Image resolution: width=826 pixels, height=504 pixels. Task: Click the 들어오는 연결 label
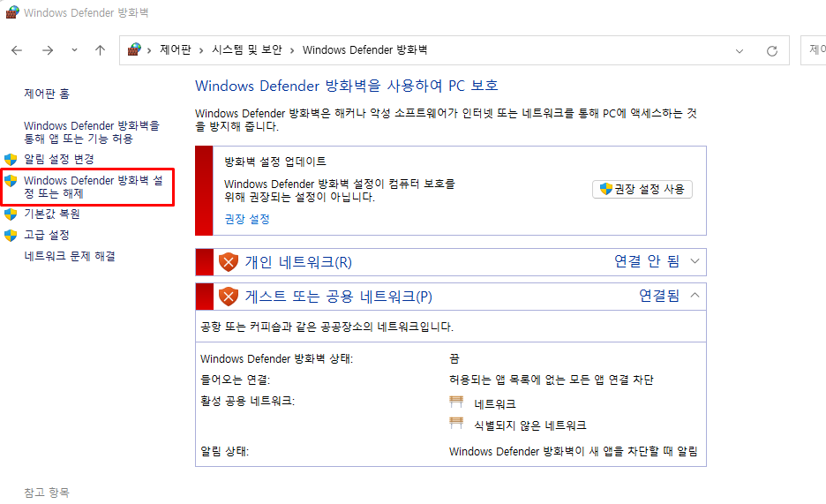(x=235, y=380)
